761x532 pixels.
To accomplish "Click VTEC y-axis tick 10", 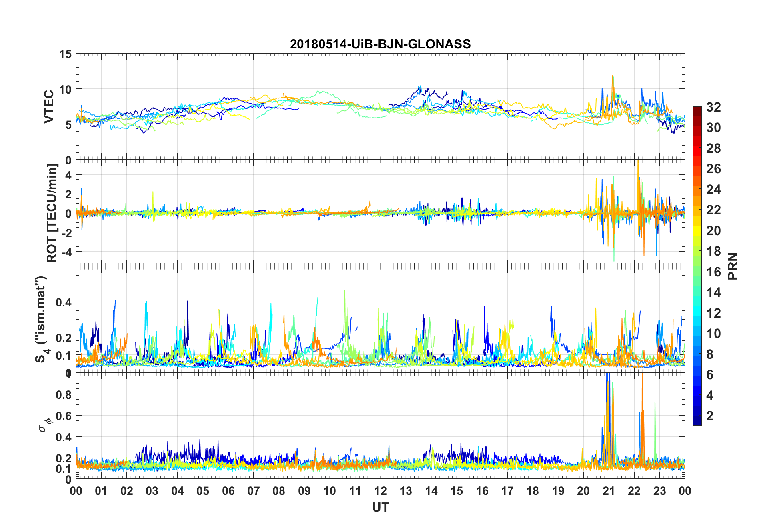I will [x=65, y=90].
